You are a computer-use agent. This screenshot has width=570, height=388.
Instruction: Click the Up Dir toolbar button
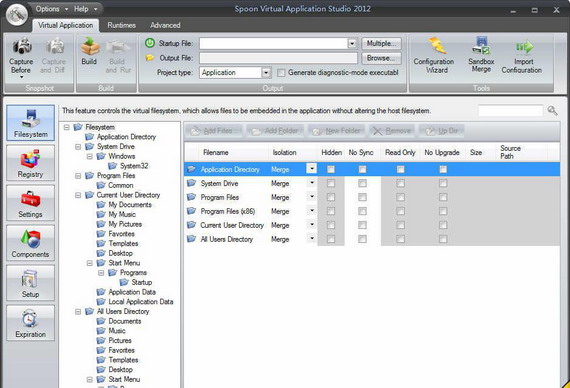tap(441, 131)
